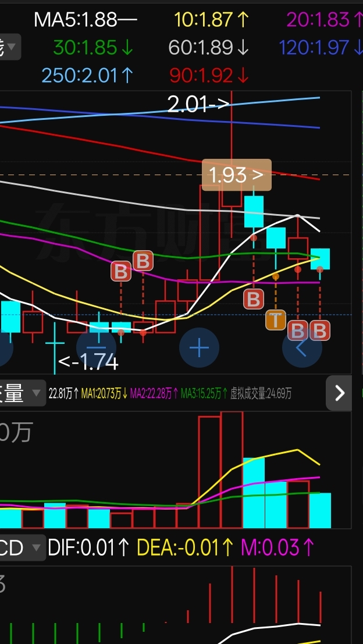This screenshot has width=363, height=644.
Task: Tap the 22.81万 volume value
Action: pos(63,394)
